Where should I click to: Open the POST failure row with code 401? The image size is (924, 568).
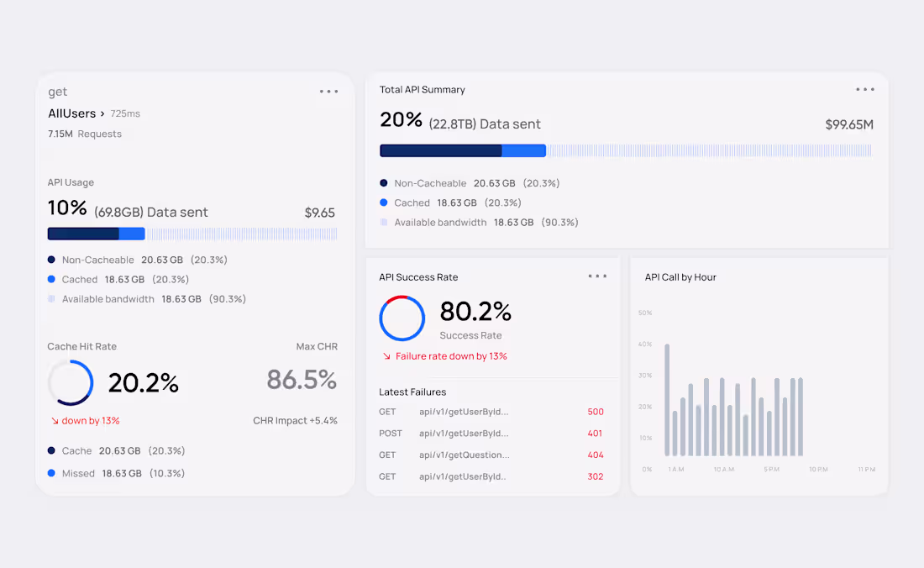(x=491, y=433)
